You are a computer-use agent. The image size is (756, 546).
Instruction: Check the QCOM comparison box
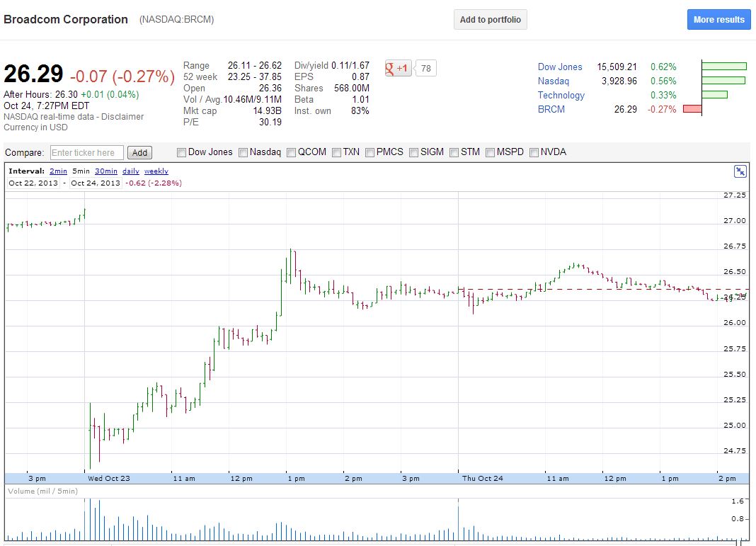tap(291, 152)
